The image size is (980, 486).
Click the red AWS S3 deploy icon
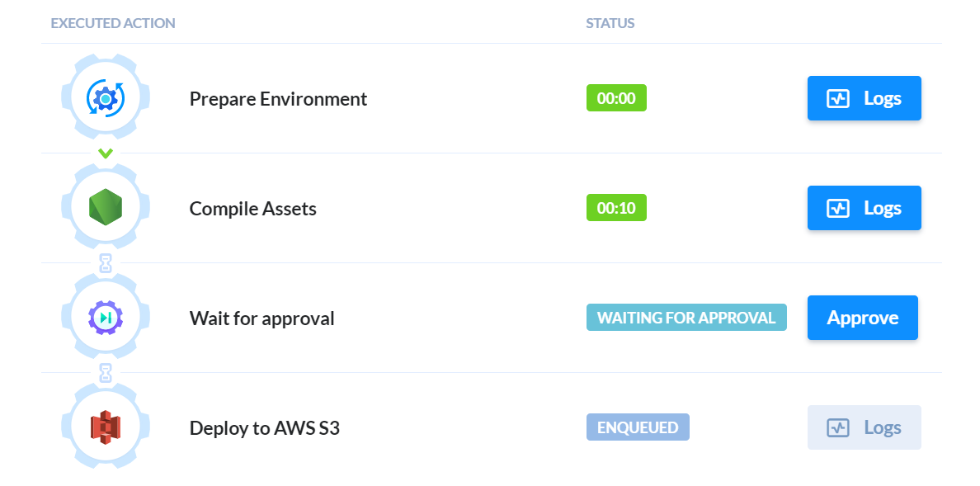[106, 428]
